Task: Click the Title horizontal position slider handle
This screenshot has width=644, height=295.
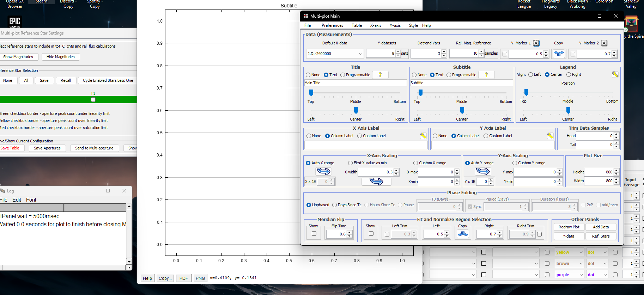Action: click(x=356, y=110)
